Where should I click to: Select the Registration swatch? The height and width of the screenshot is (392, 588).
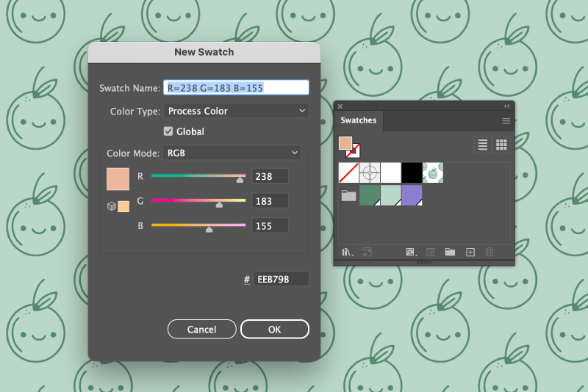(x=370, y=173)
